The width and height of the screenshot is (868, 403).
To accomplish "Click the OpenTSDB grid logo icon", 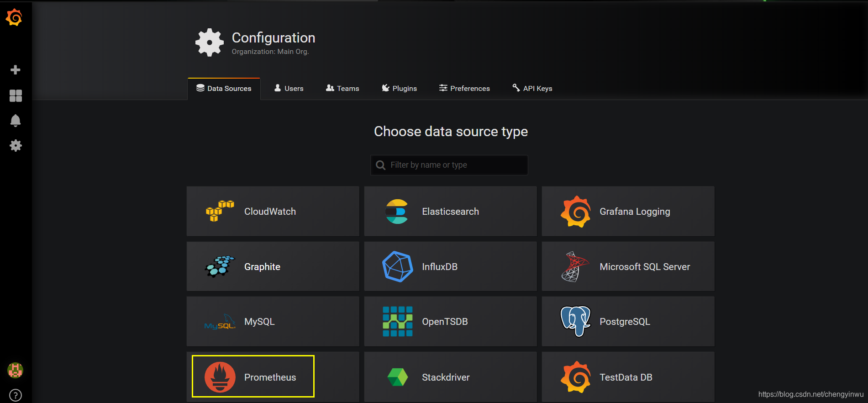I will point(397,322).
